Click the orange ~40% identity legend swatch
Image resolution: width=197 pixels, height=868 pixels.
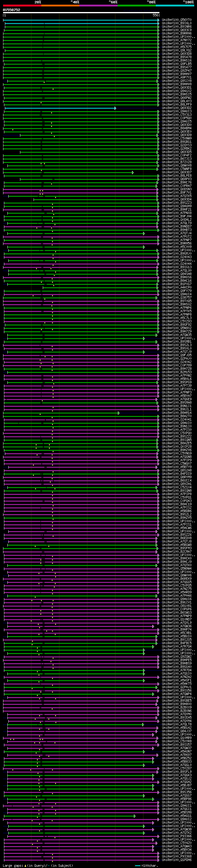pyautogui.click(x=61, y=6)
